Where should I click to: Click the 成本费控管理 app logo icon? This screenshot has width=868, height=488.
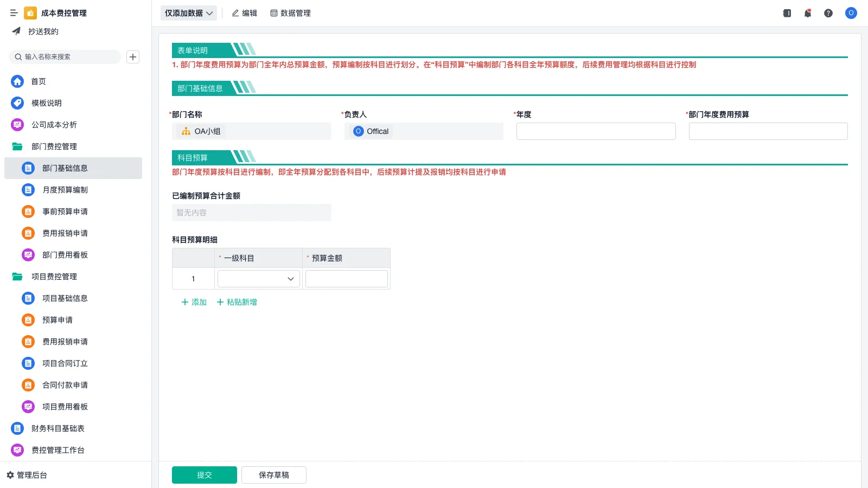[30, 13]
